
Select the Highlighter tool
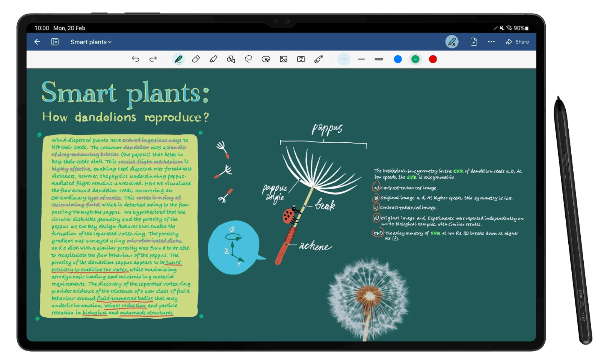click(x=213, y=59)
